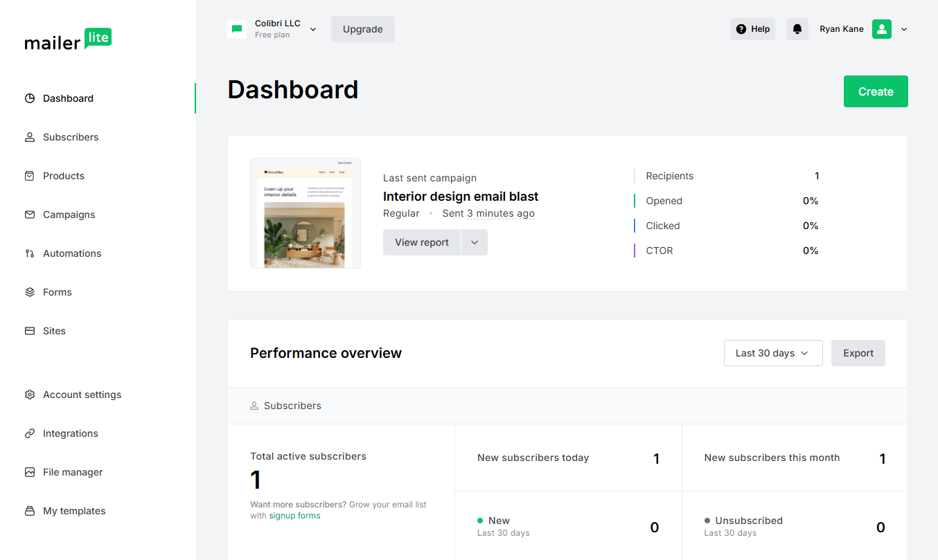Screen dimensions: 938x560
Task: Click the Subscribers icon in the sidebar
Action: pos(30,136)
